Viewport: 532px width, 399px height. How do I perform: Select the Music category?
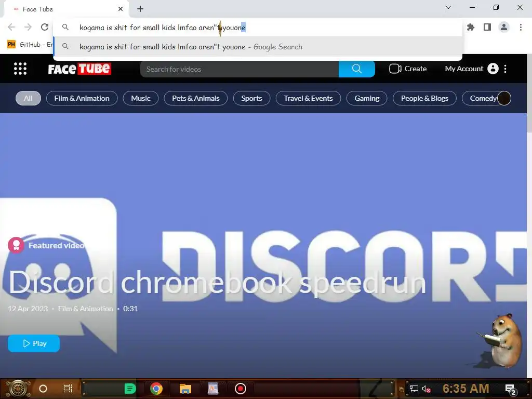click(x=140, y=98)
